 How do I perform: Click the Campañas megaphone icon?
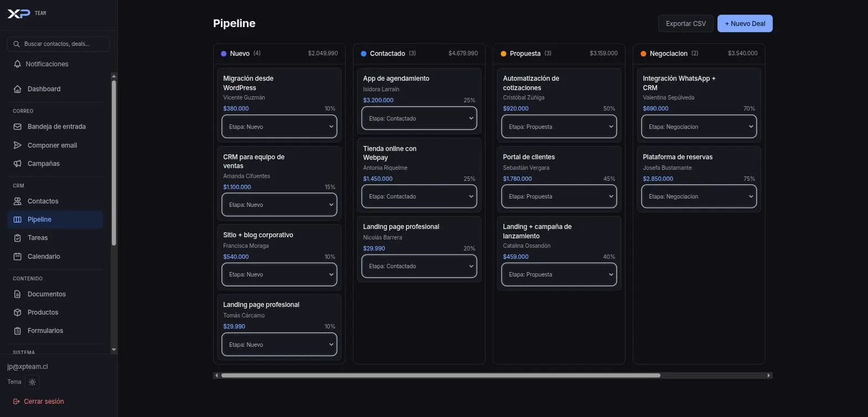18,164
